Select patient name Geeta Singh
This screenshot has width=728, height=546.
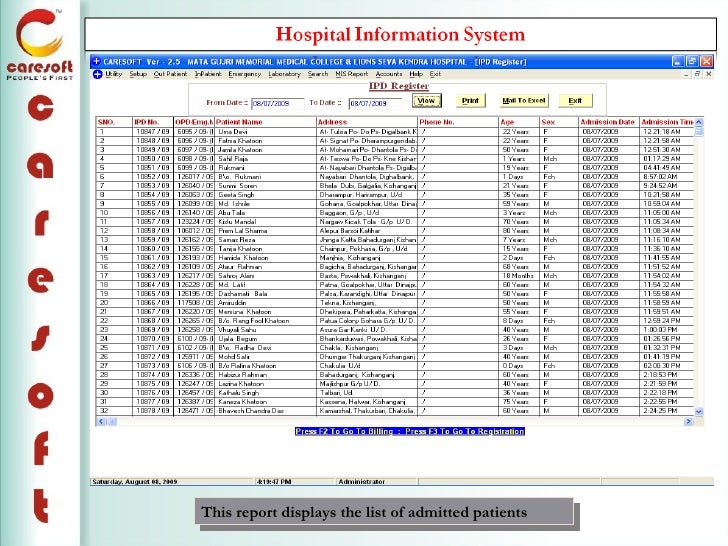236,195
